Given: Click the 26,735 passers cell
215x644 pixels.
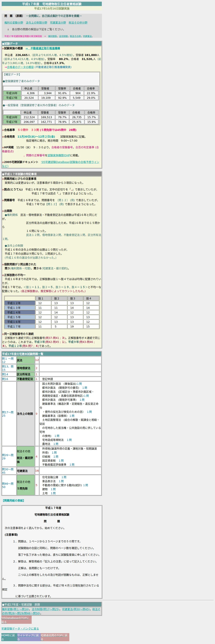Looking at the screenshot, I should point(77,117).
